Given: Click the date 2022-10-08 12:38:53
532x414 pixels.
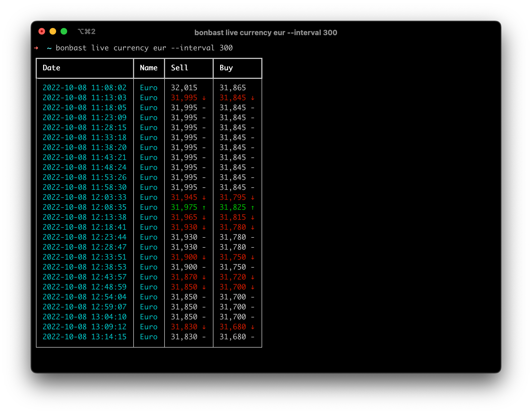Looking at the screenshot, I should coord(85,267).
